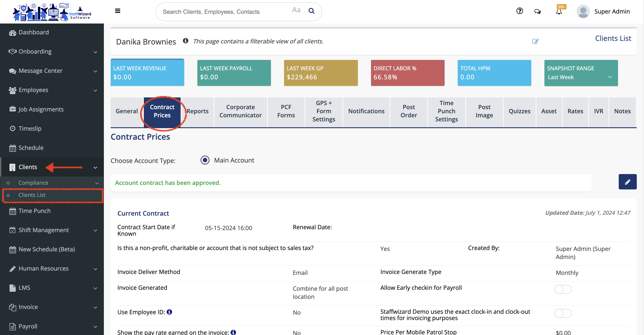The image size is (644, 335).
Task: Open the Rates tab
Action: point(575,111)
